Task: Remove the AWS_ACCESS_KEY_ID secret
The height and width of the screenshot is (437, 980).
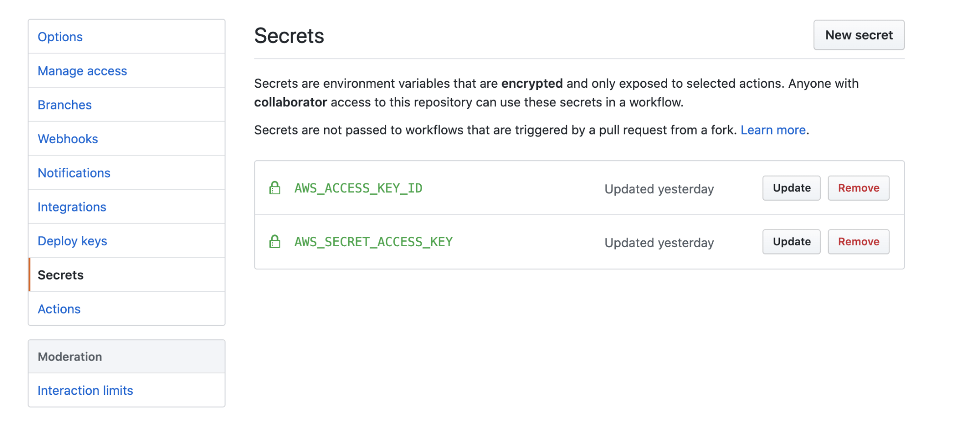Action: tap(858, 188)
